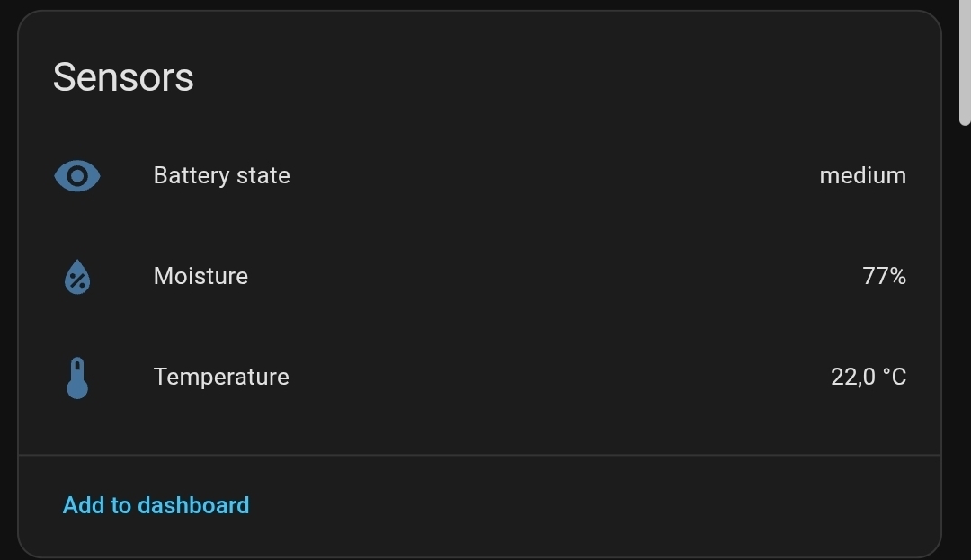Click the "medium" battery state value

coord(862,175)
